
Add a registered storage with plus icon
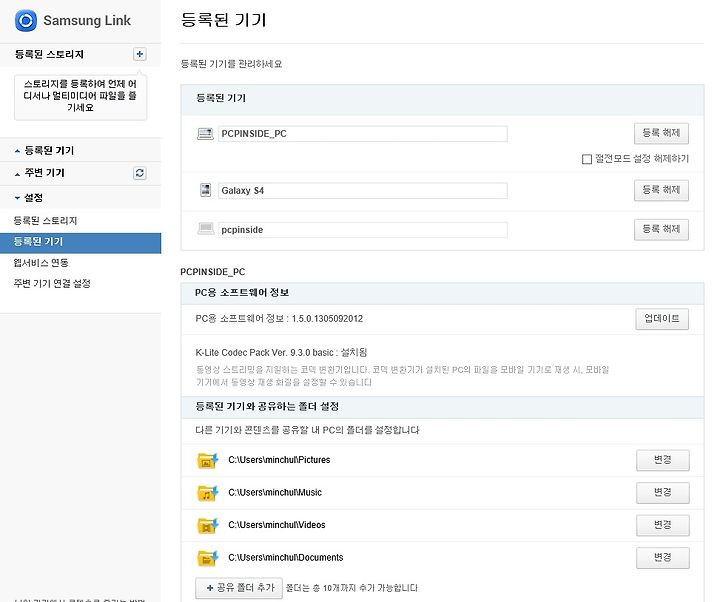(x=140, y=54)
